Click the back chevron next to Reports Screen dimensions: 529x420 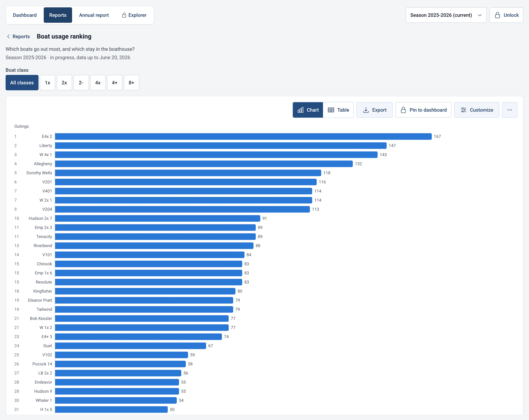pyautogui.click(x=8, y=36)
